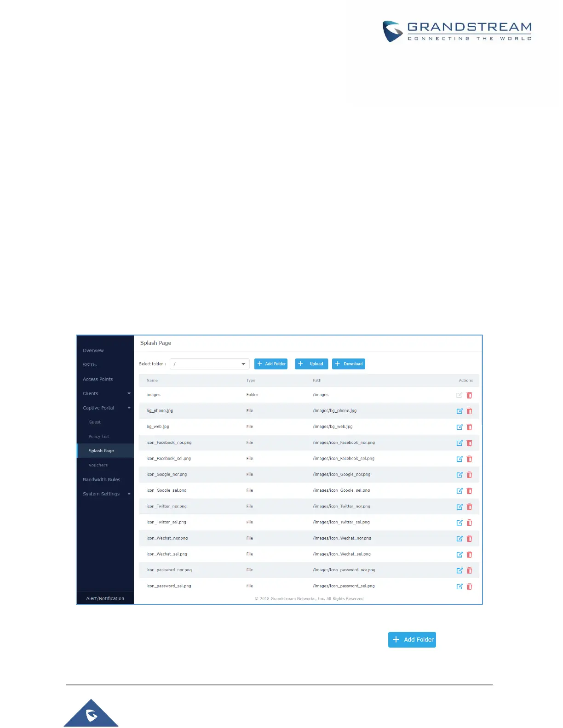Edit icon_password_sel.png file
The image size is (563, 728).
pyautogui.click(x=459, y=586)
